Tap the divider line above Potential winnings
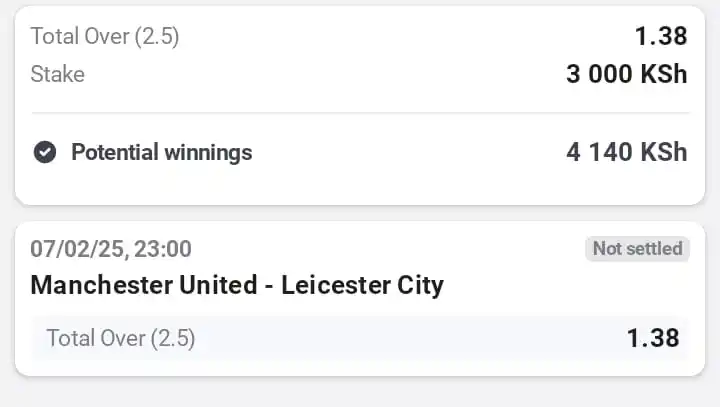This screenshot has height=407, width=720. coord(360,112)
